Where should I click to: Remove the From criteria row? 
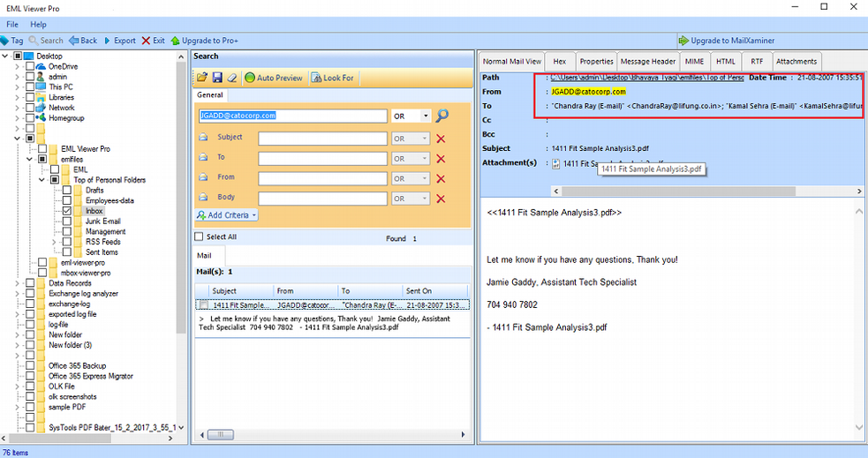[441, 178]
